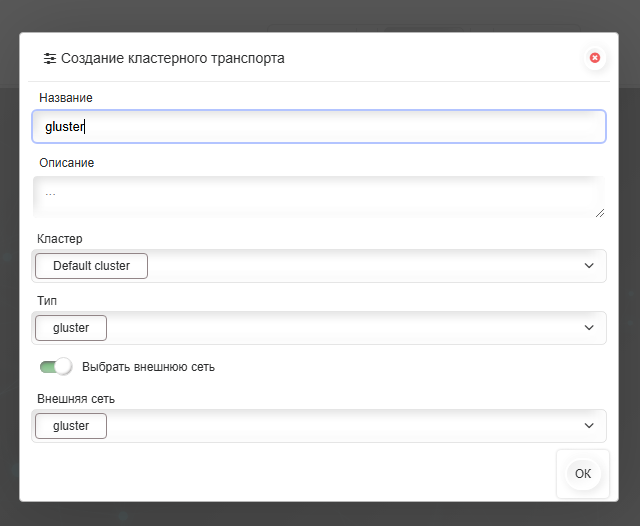Click the Описание field label
The height and width of the screenshot is (526, 640).
click(x=67, y=163)
